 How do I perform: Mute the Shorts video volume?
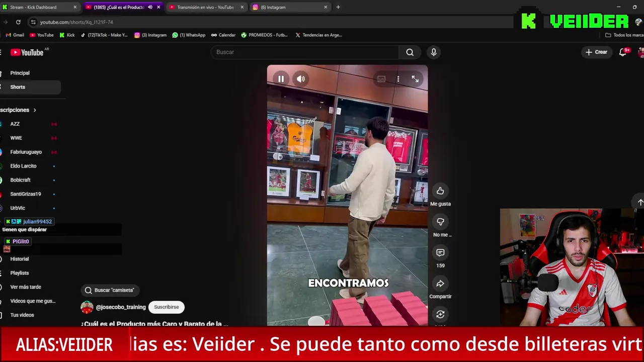point(301,79)
